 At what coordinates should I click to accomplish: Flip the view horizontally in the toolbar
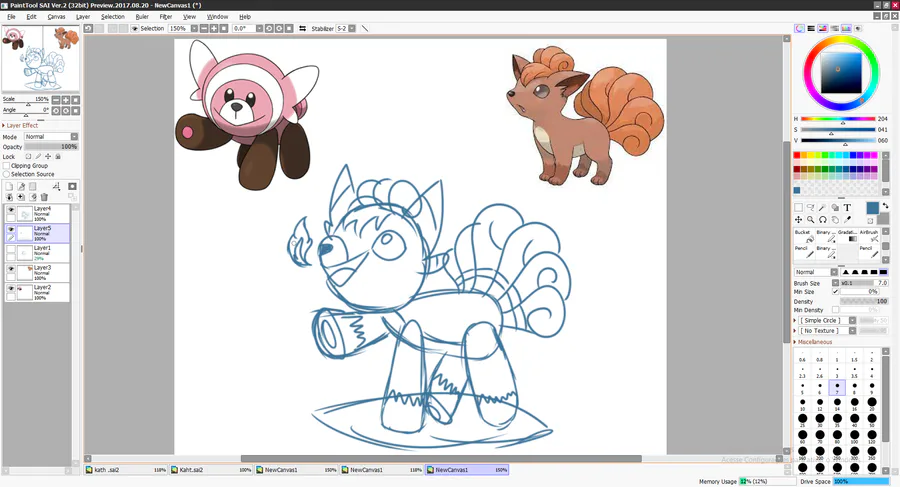pyautogui.click(x=302, y=28)
